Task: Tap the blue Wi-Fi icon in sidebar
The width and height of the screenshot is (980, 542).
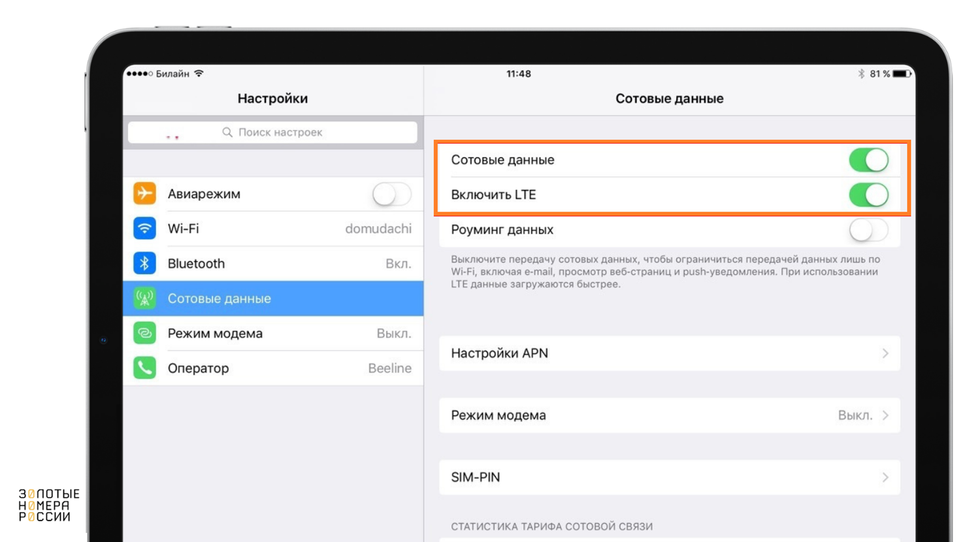Action: (x=144, y=229)
